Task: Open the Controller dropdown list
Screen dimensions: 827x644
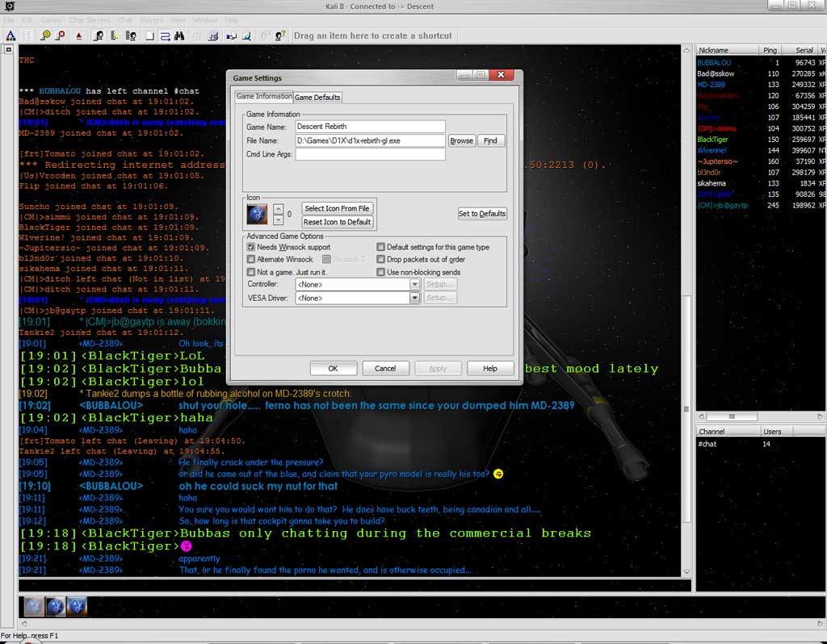Action: [414, 285]
